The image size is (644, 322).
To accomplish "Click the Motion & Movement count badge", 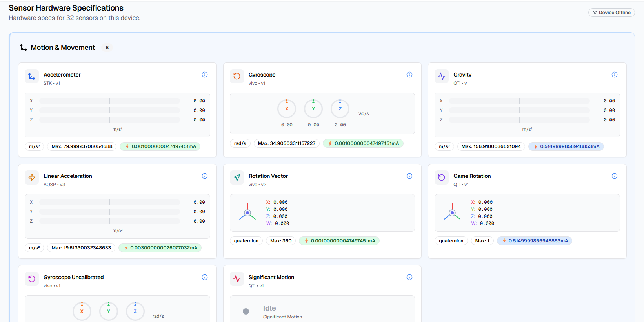I will click(x=107, y=48).
